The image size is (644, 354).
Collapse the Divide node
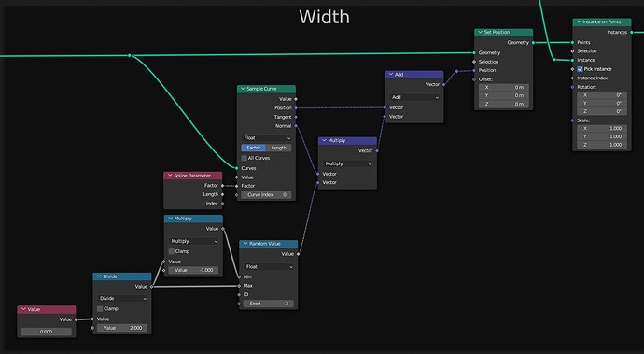click(99, 276)
